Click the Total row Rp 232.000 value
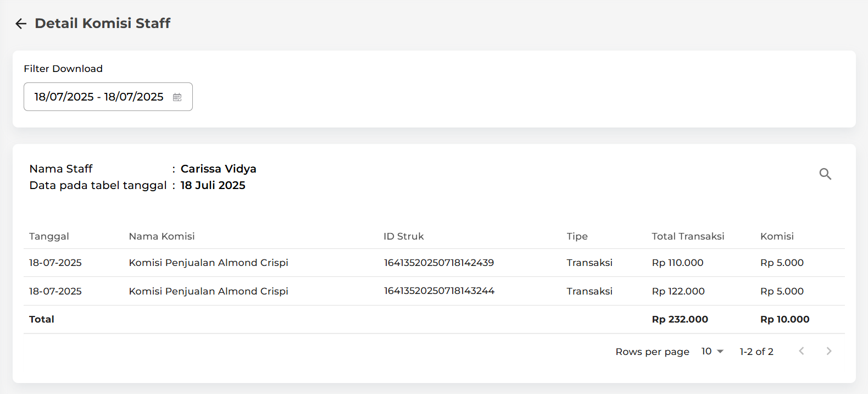868x394 pixels. 680,319
